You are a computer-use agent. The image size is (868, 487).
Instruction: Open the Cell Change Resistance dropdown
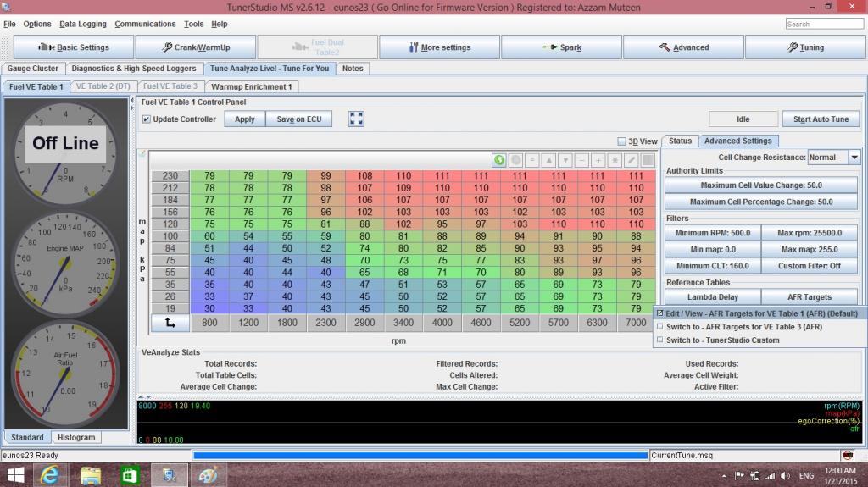pyautogui.click(x=854, y=158)
